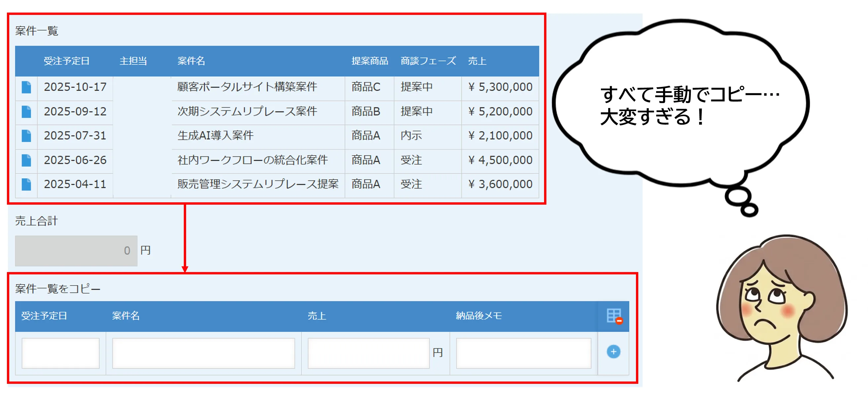Click the 売上 yen input in copy table
The width and height of the screenshot is (868, 401).
pos(369,353)
